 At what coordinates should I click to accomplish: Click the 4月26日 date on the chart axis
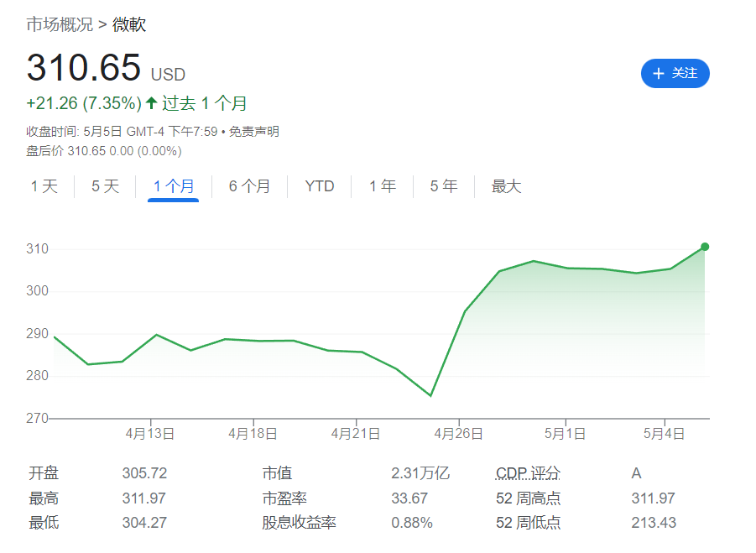tap(458, 434)
